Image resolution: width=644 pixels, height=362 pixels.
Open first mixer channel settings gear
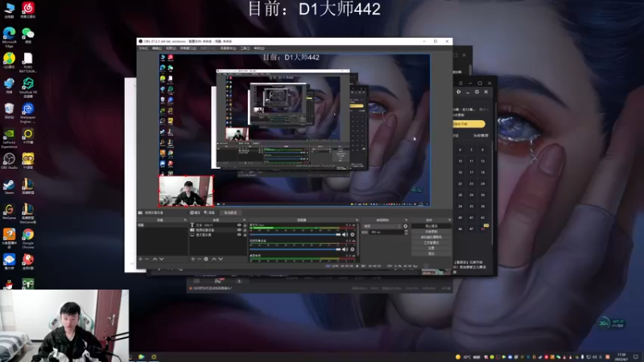pos(353,235)
